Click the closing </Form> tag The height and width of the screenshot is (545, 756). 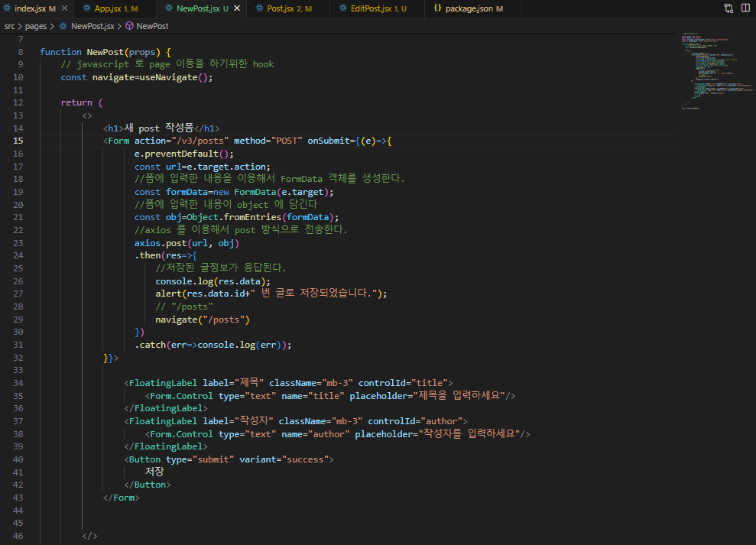tap(121, 498)
